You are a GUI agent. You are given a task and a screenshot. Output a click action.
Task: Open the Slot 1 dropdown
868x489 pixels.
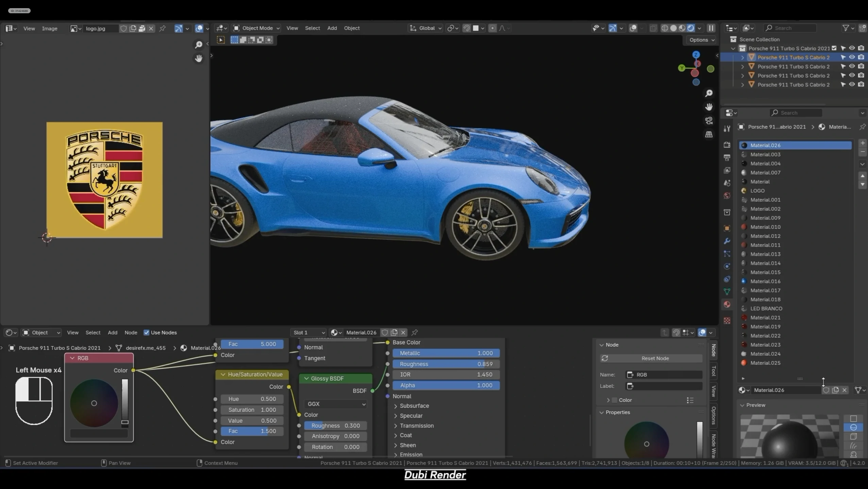point(309,332)
